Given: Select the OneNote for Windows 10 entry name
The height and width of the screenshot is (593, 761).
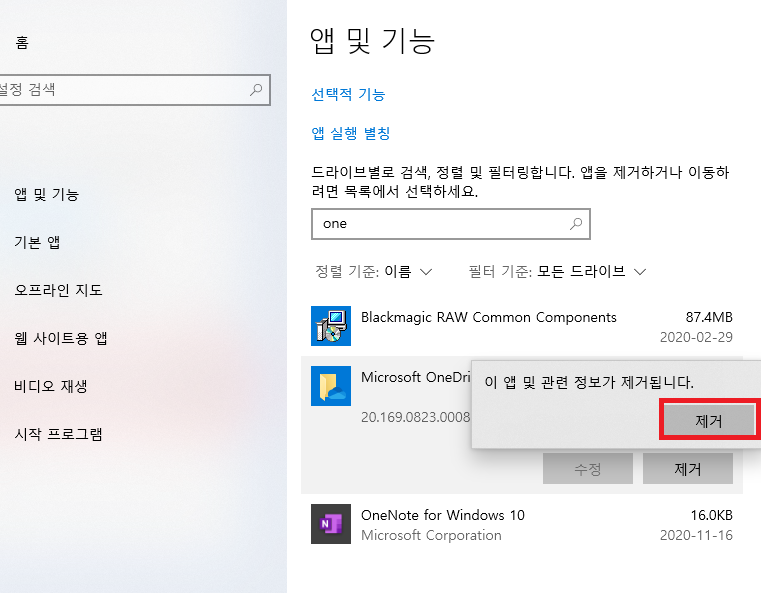Looking at the screenshot, I should pos(443,515).
